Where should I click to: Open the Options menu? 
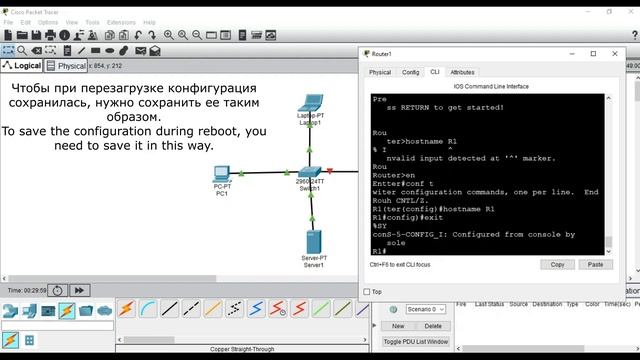click(x=48, y=22)
